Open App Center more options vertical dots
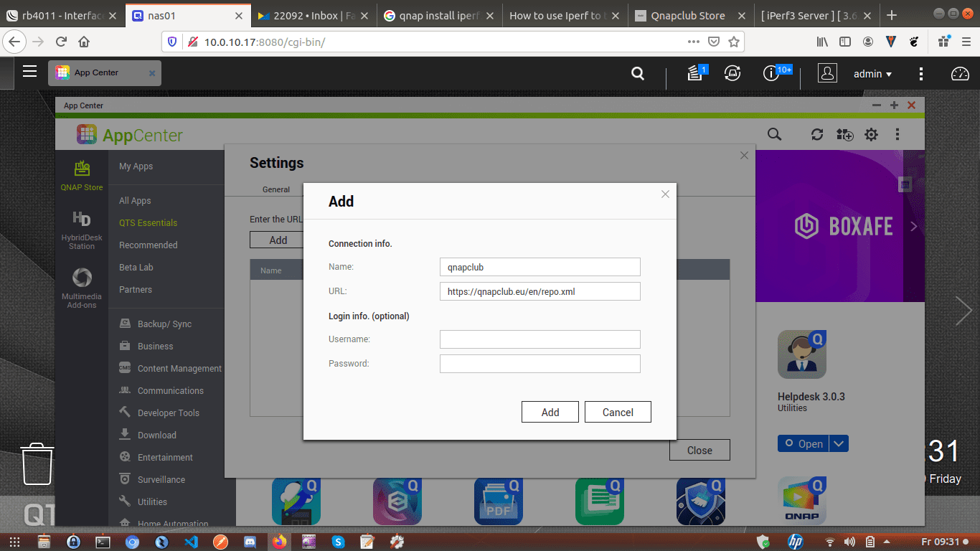The width and height of the screenshot is (980, 551). (x=897, y=134)
